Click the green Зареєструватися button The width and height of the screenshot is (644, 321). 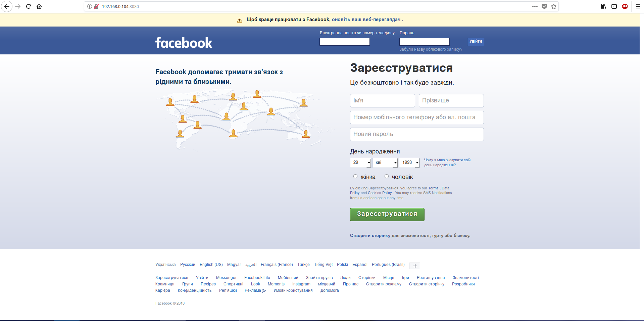tap(387, 215)
